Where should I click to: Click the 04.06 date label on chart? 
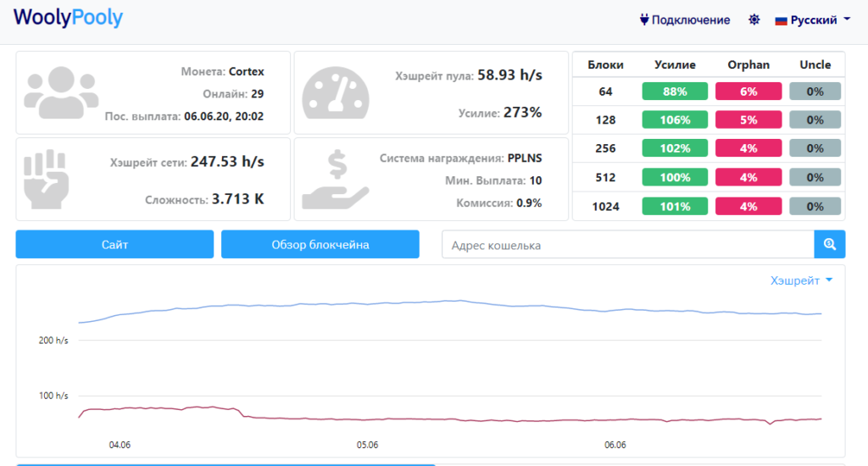point(120,445)
